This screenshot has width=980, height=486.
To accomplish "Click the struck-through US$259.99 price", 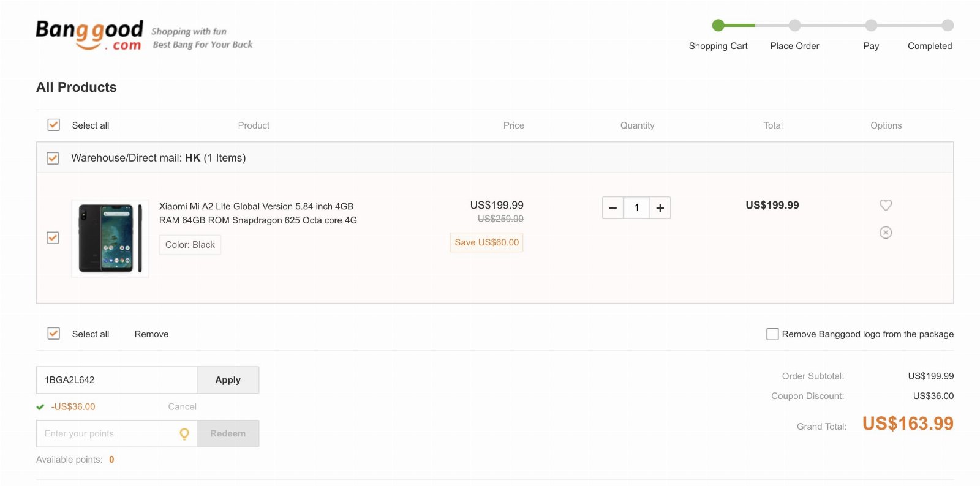I will click(x=500, y=219).
